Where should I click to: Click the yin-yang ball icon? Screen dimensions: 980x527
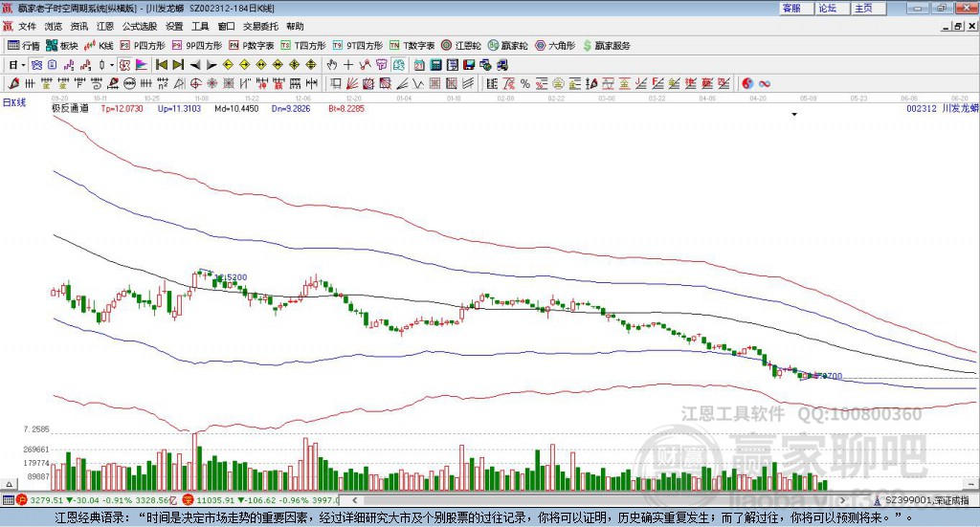click(x=747, y=83)
